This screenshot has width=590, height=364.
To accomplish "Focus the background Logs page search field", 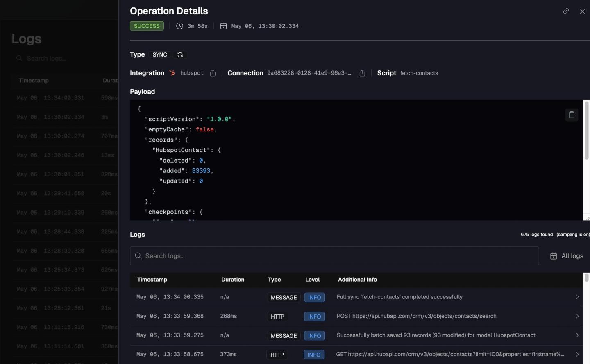I will pyautogui.click(x=66, y=58).
